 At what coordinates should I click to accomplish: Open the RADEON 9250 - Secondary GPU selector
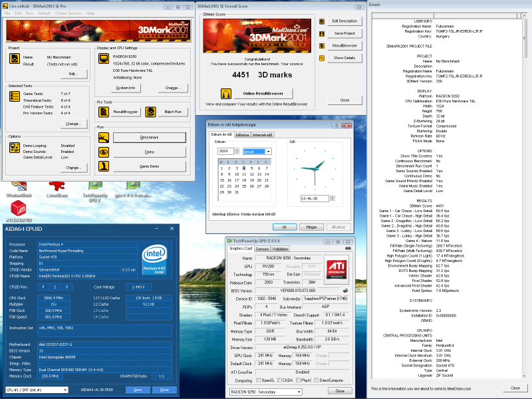(x=265, y=392)
